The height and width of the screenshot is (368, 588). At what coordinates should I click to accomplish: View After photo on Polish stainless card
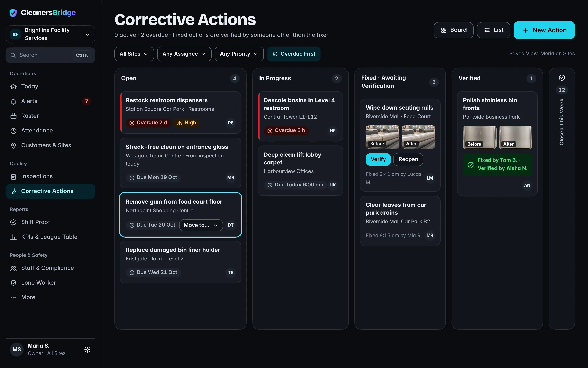click(516, 137)
